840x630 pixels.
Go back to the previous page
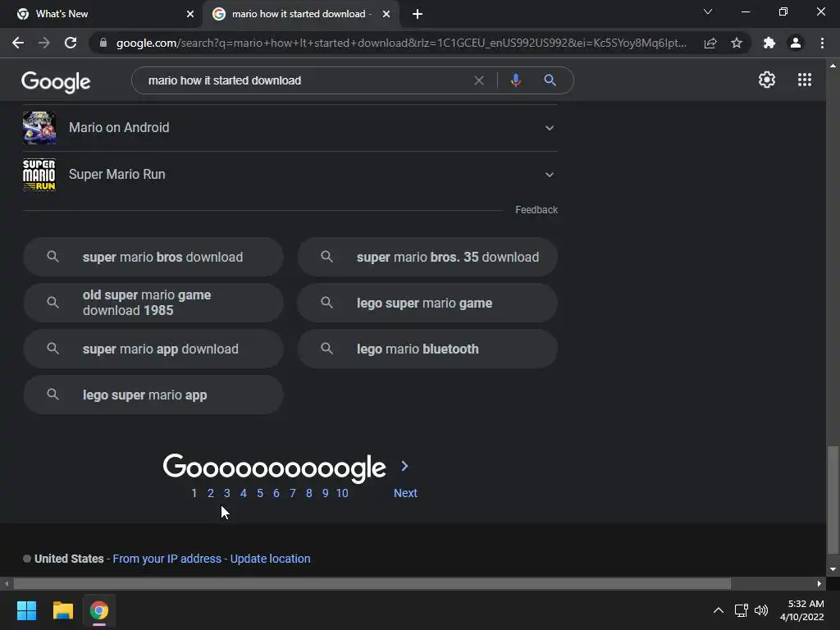[18, 43]
